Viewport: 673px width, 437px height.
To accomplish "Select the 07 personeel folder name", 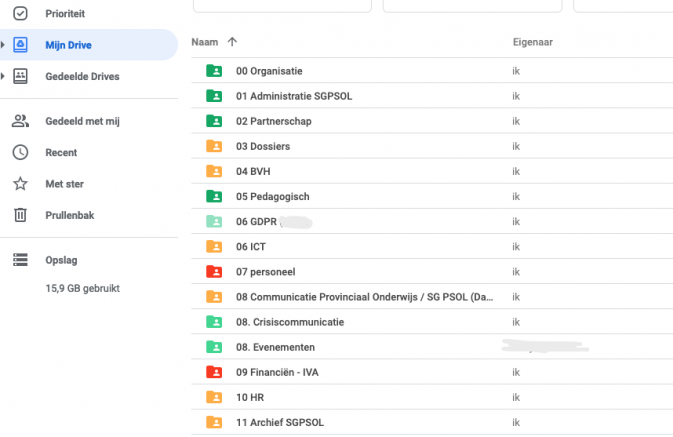I will tap(265, 272).
